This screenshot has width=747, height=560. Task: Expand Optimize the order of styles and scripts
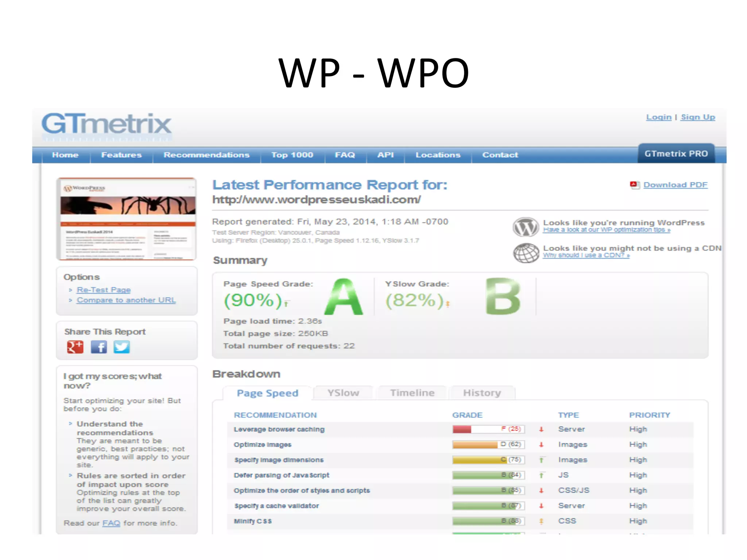302,491
